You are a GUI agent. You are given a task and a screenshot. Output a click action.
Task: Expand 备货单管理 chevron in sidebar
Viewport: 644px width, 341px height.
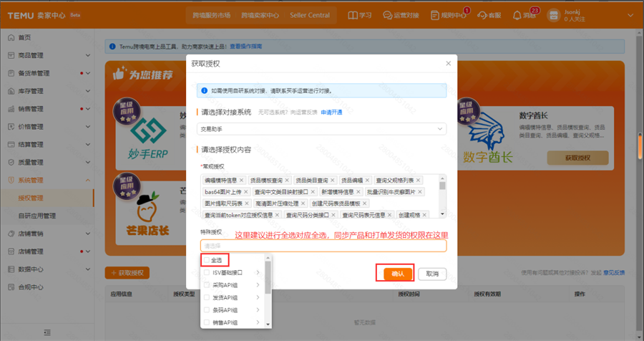88,73
